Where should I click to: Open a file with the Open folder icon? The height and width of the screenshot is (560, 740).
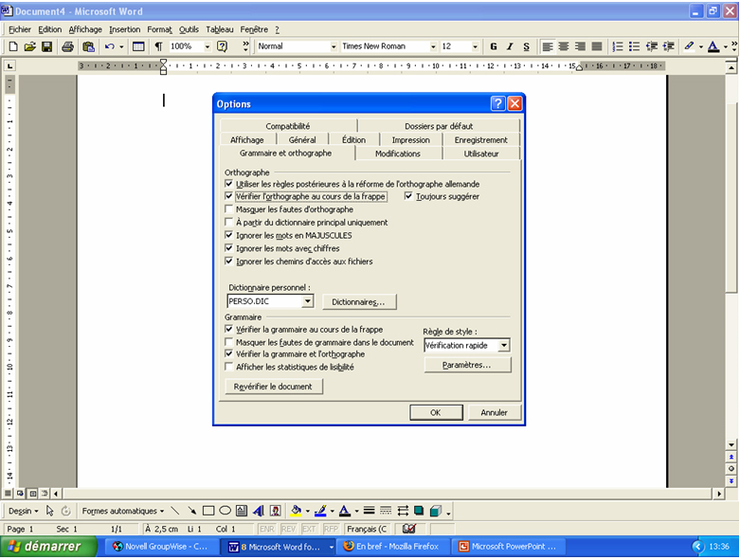pyautogui.click(x=30, y=46)
